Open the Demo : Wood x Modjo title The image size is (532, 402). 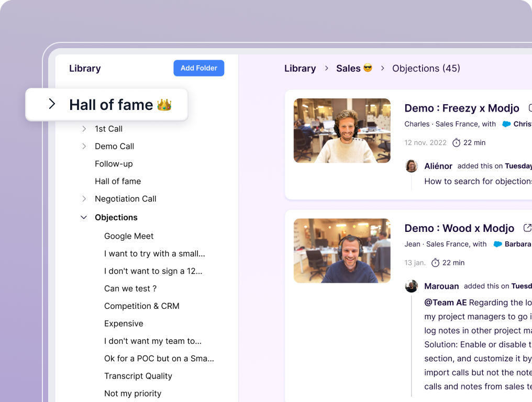coord(459,228)
